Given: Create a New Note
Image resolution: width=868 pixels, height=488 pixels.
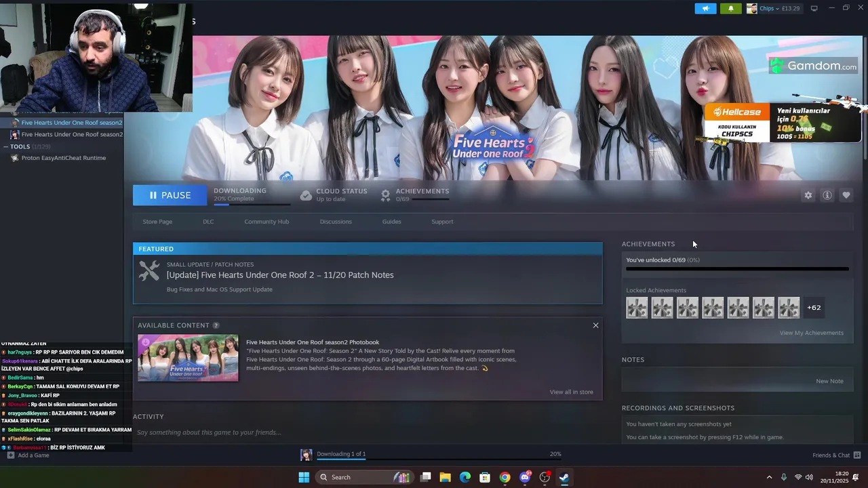Looking at the screenshot, I should point(829,381).
